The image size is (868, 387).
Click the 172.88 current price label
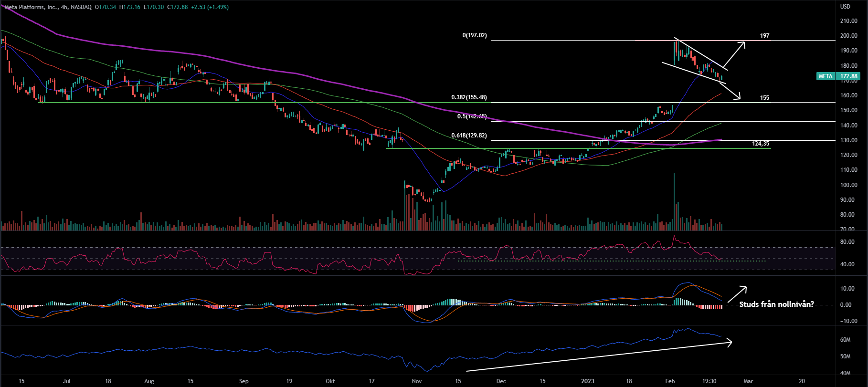(849, 76)
